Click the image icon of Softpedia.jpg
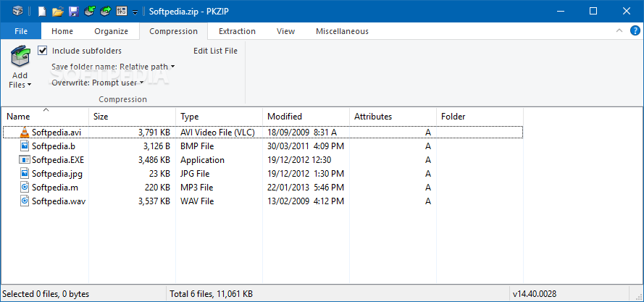644x302 pixels. coord(25,173)
